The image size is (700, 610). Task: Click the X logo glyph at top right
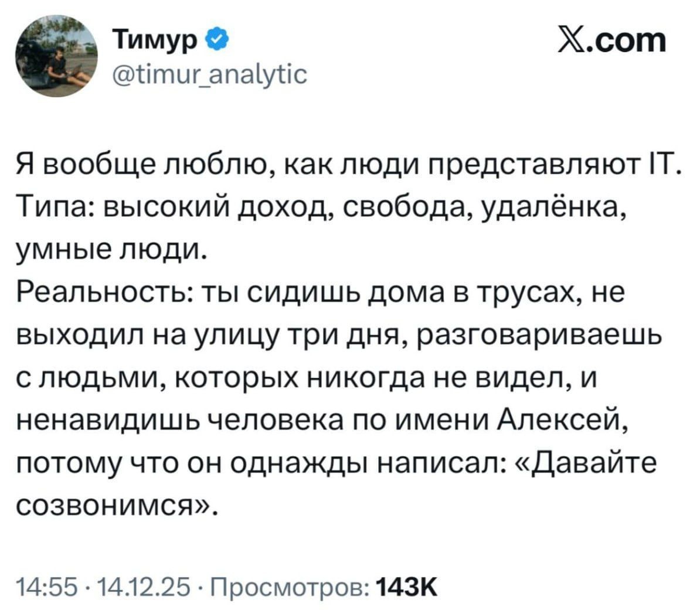tap(574, 42)
